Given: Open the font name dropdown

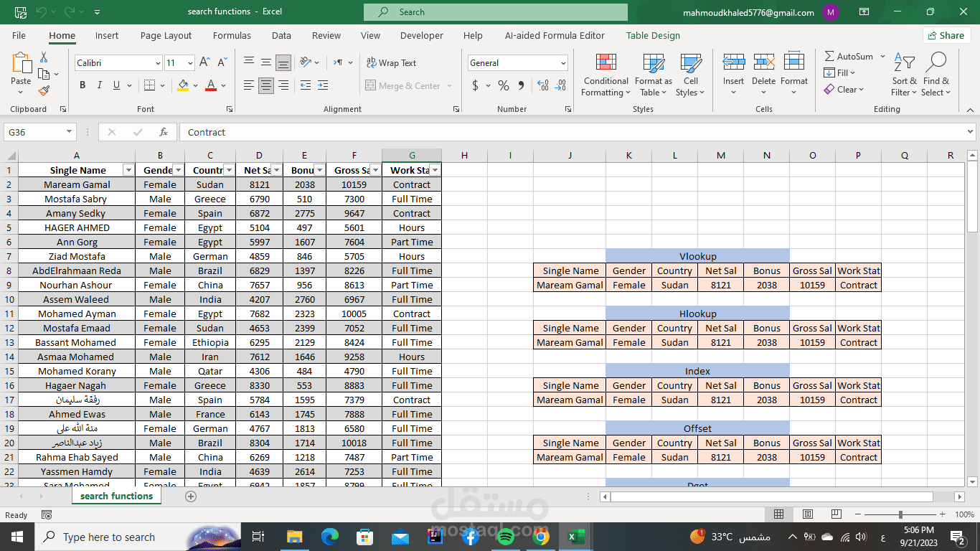Looking at the screenshot, I should click(158, 63).
